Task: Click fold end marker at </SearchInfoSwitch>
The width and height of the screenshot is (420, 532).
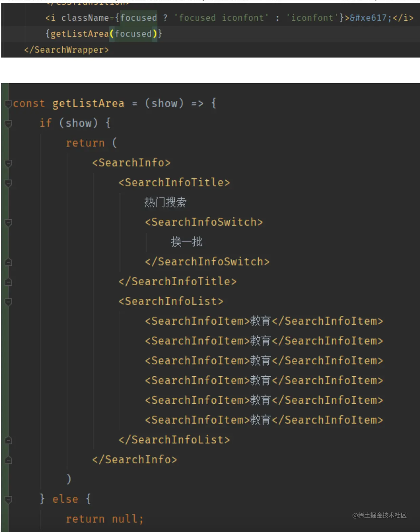Action: click(x=8, y=262)
